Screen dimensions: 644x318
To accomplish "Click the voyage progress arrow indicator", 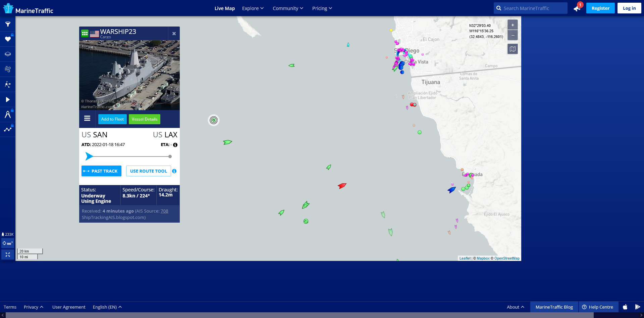I will click(x=89, y=156).
